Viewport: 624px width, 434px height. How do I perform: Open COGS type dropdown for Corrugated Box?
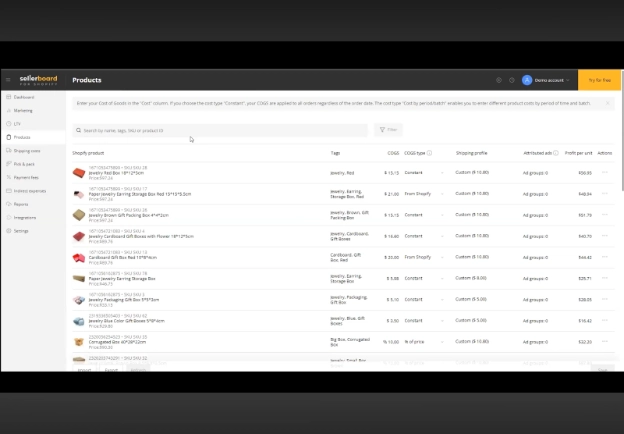pos(442,341)
